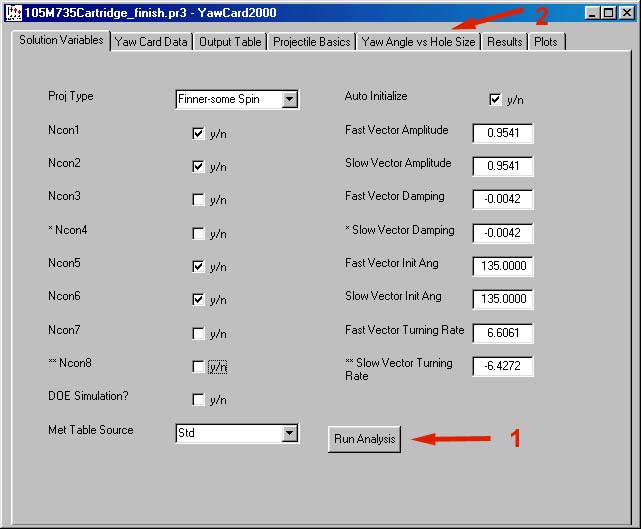This screenshot has width=641, height=529.
Task: Uncheck the Ncon1 checkbox
Action: tap(198, 133)
